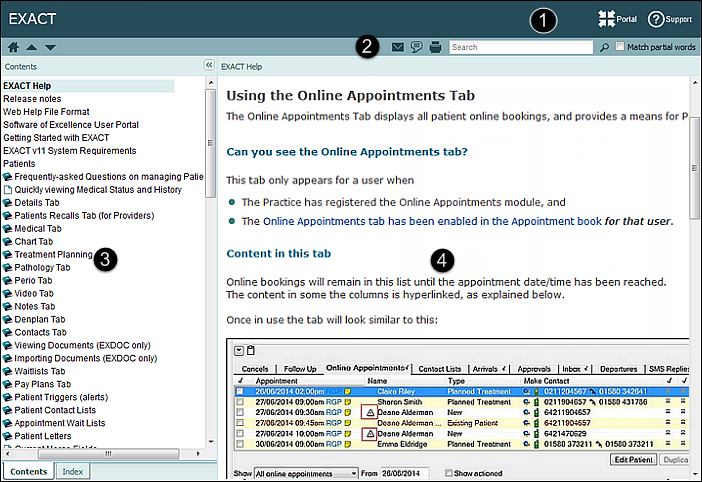This screenshot has height=482, width=702.
Task: Switch to the Index tab
Action: coord(73,472)
